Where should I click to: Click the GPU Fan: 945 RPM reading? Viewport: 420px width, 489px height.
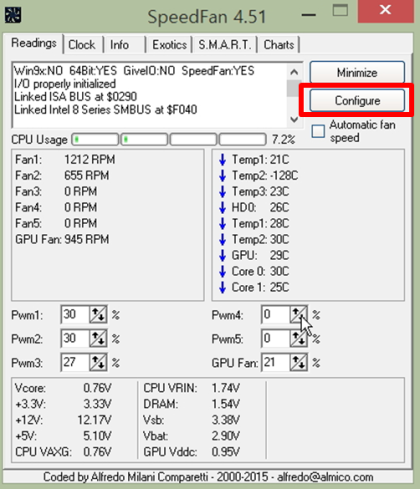[x=62, y=239]
